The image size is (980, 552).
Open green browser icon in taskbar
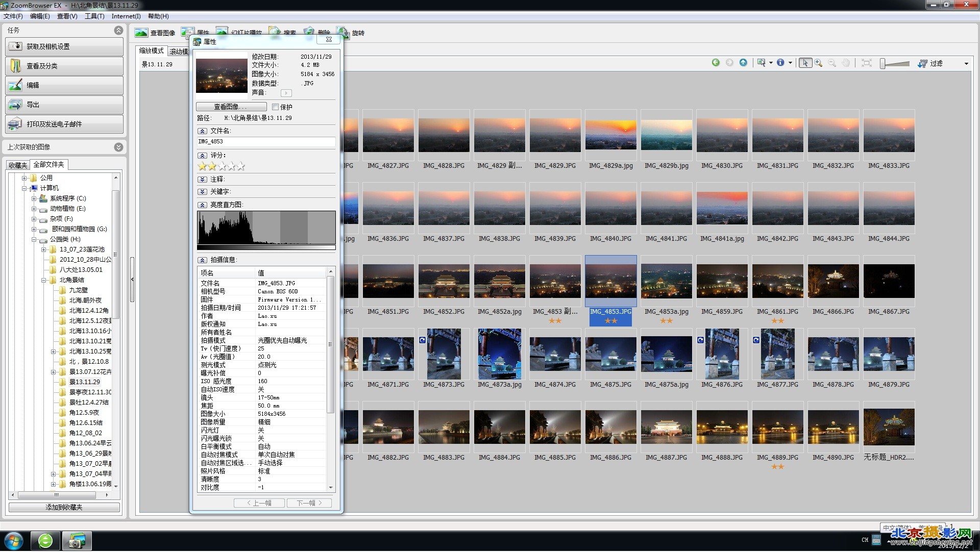pos(45,541)
